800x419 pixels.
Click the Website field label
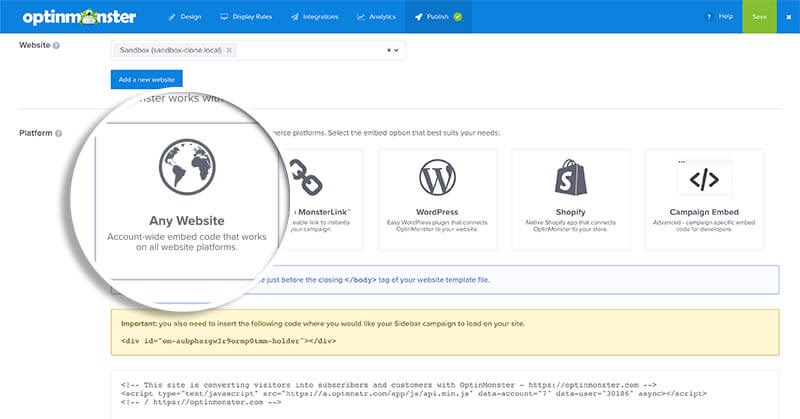pos(35,45)
